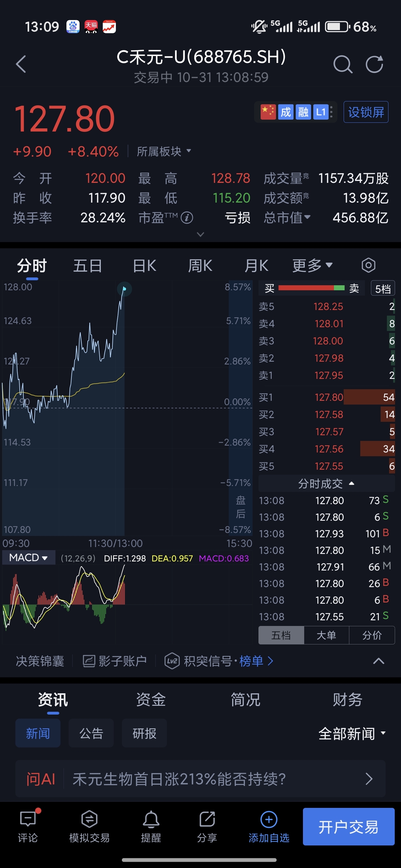Select 研报 research reports filter

(x=144, y=733)
